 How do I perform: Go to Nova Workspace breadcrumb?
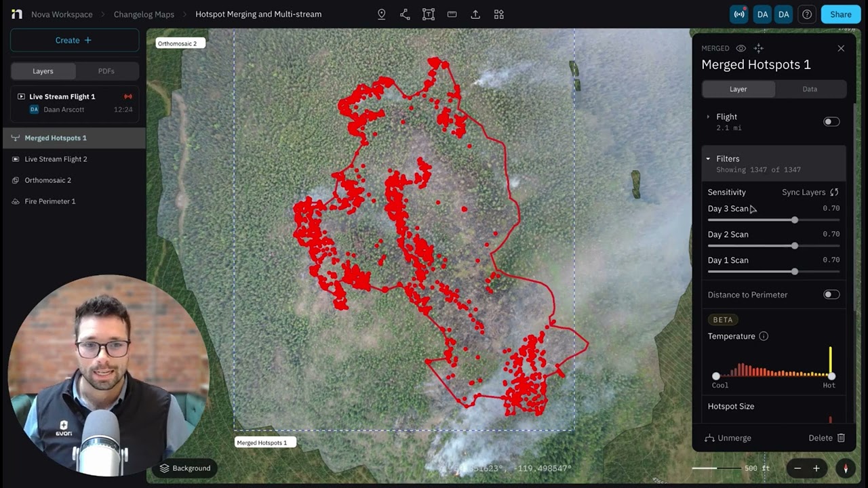(62, 14)
